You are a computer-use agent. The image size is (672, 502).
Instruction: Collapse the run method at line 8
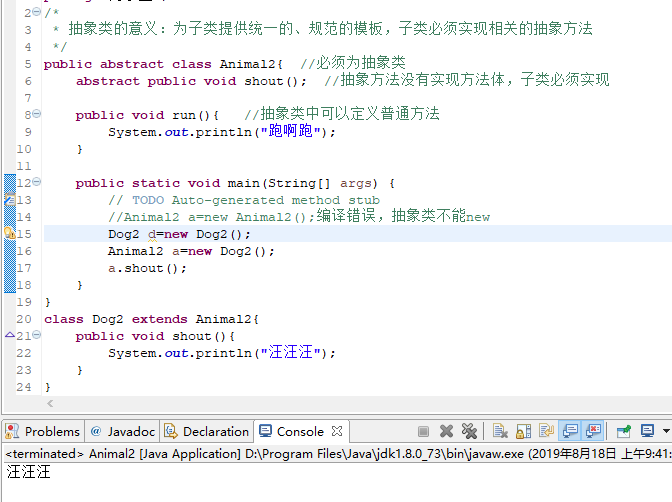[x=37, y=114]
